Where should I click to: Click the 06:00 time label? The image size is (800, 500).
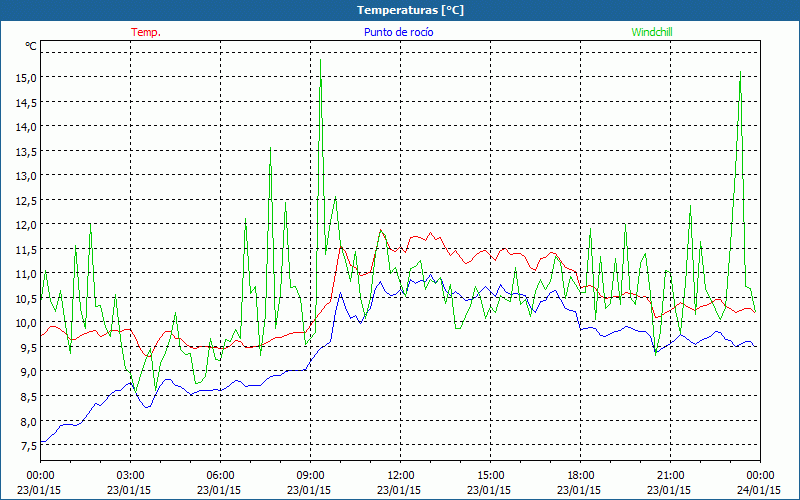(x=220, y=476)
